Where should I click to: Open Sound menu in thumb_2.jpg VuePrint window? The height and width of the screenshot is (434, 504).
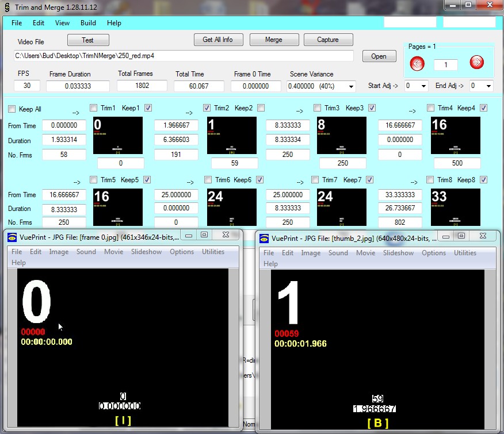pyautogui.click(x=338, y=253)
